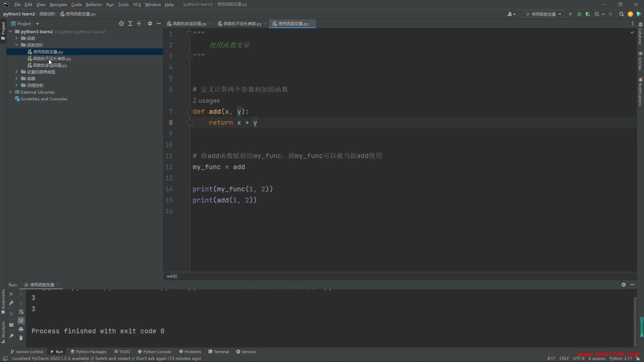Open the Navigate menu

click(x=58, y=4)
